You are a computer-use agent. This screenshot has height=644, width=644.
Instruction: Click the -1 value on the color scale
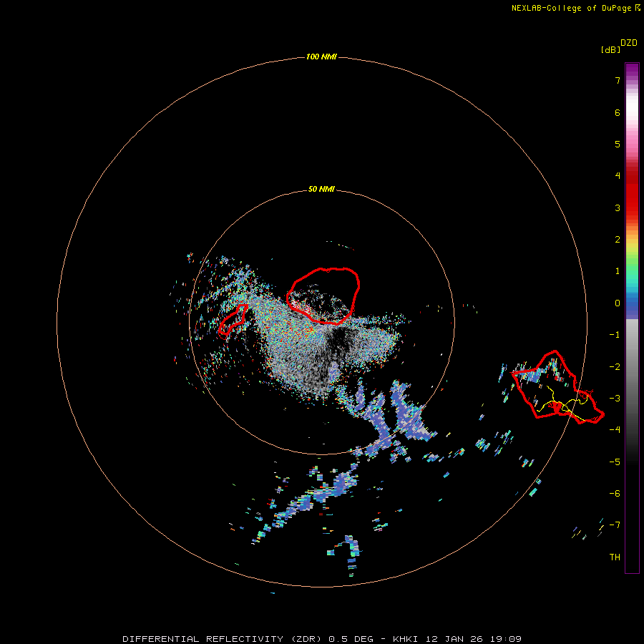(x=615, y=335)
